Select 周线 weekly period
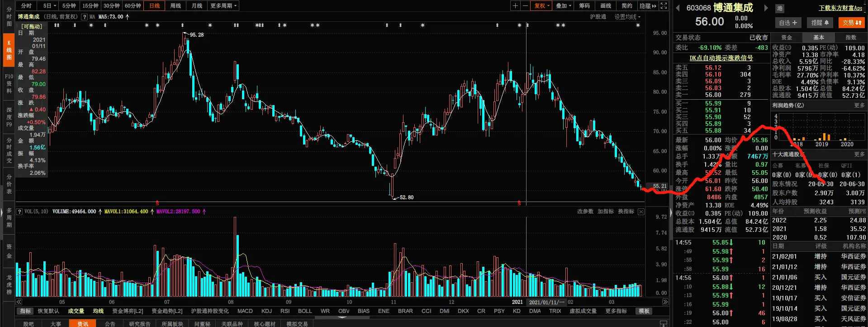Image resolution: width=868 pixels, height=327 pixels. [175, 5]
